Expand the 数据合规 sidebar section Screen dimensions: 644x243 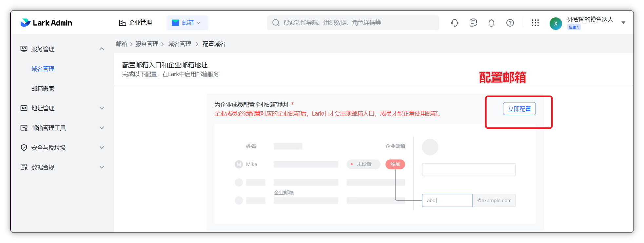click(x=102, y=167)
